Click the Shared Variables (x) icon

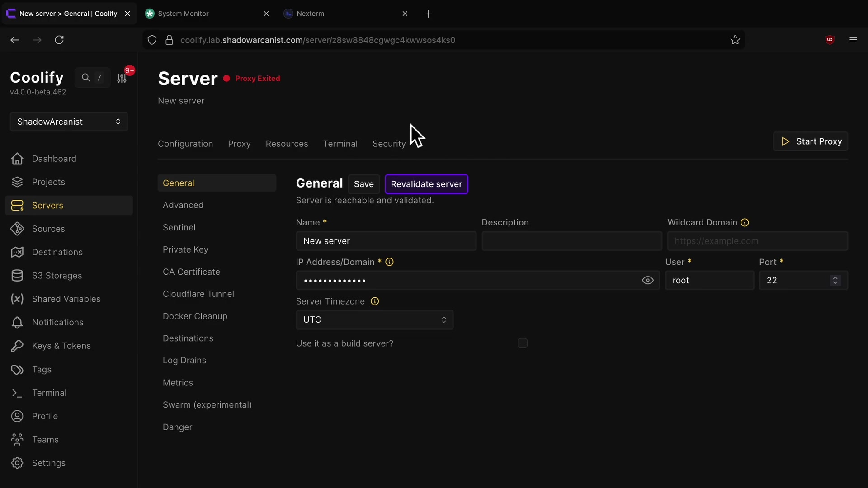(x=17, y=299)
